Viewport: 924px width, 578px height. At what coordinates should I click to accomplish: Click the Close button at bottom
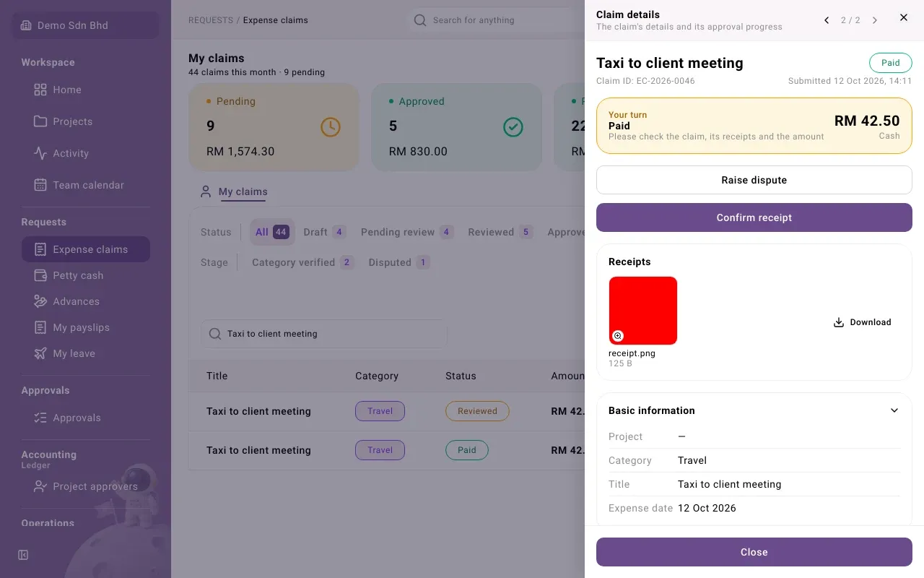click(754, 552)
